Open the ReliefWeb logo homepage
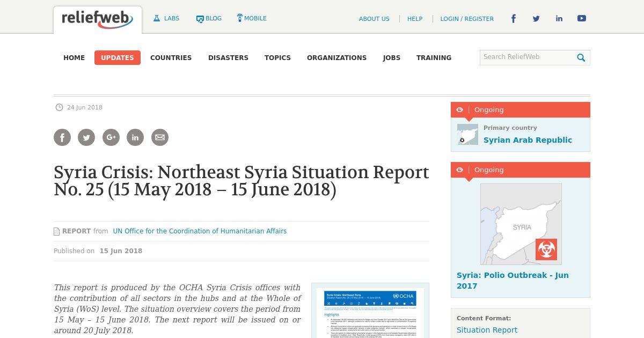This screenshot has width=644, height=338. pos(97,20)
